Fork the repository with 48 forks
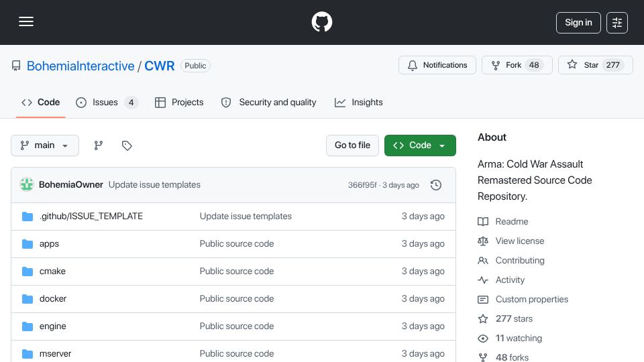Viewport: 644px width, 362px height. point(517,65)
